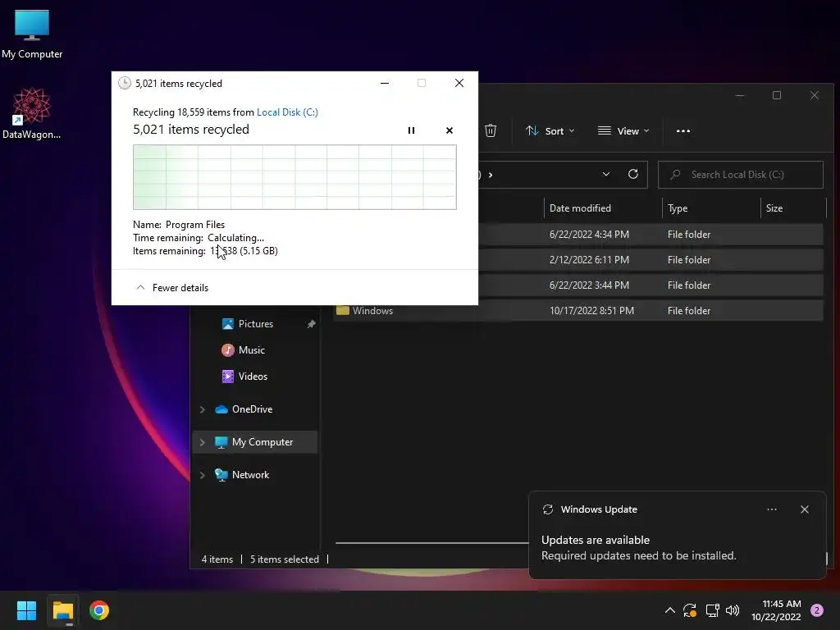Select OneDrive in the navigation pane
The height and width of the screenshot is (630, 840).
tap(252, 409)
